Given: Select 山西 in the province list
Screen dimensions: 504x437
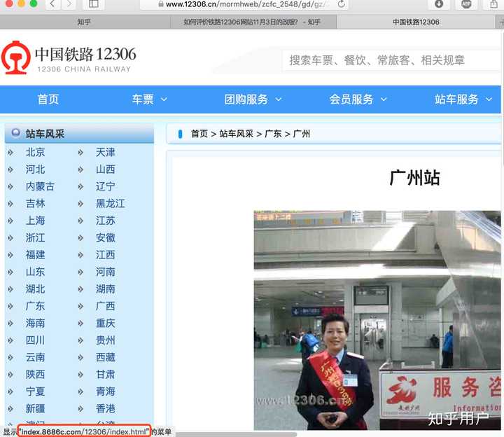Looking at the screenshot, I should pos(106,169).
